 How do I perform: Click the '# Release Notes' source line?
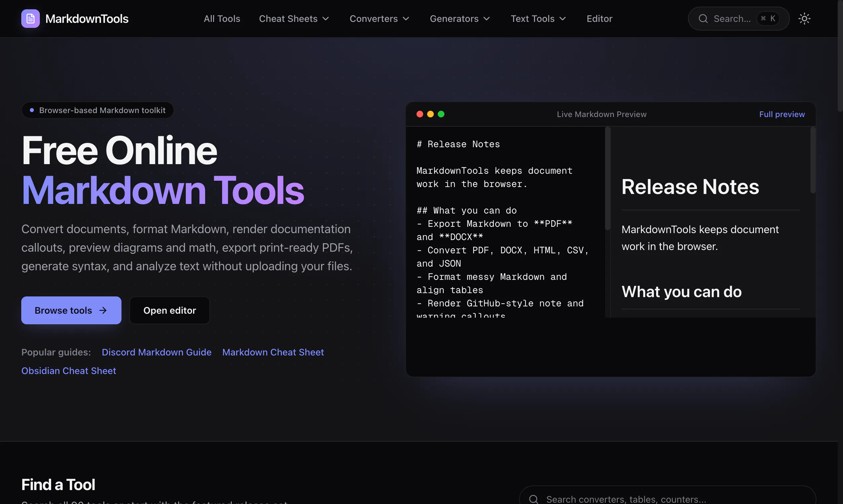coord(458,144)
